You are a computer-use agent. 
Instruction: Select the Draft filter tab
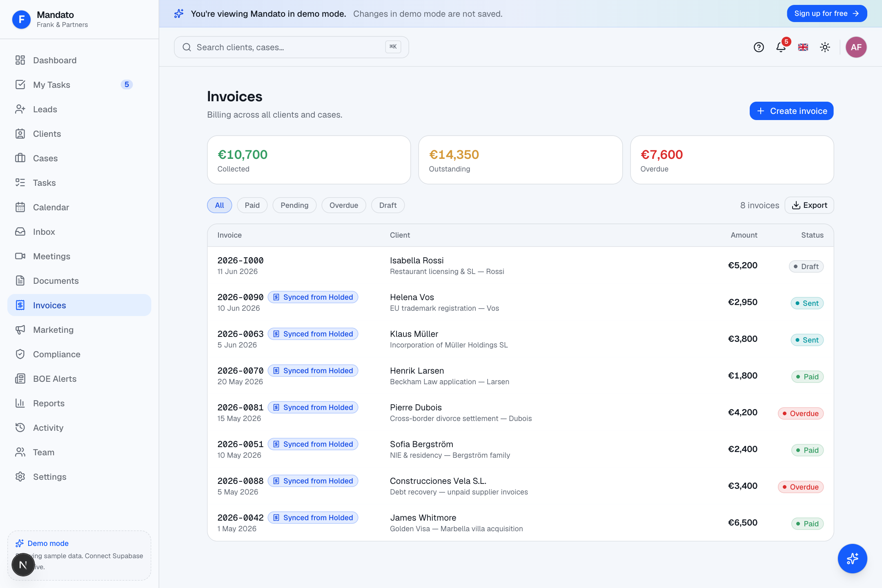click(388, 205)
